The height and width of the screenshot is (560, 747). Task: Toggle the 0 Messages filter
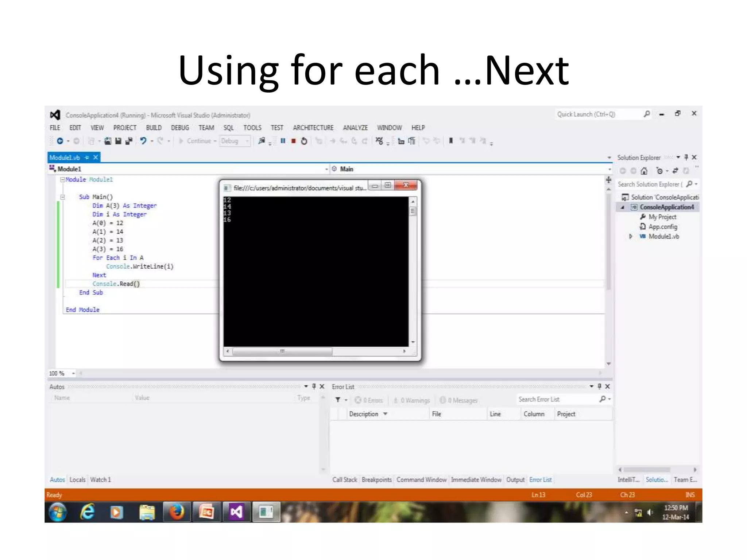[458, 400]
